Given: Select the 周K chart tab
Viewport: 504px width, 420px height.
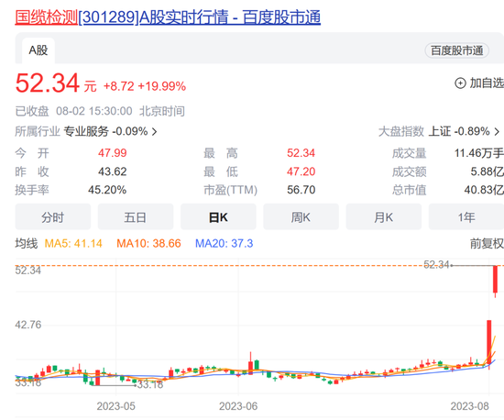Looking at the screenshot, I should (x=301, y=217).
